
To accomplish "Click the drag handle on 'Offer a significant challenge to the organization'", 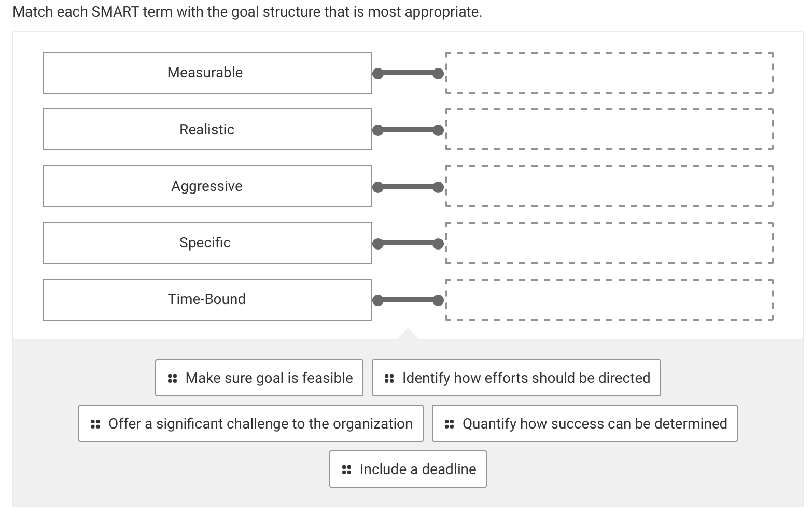I will point(95,423).
